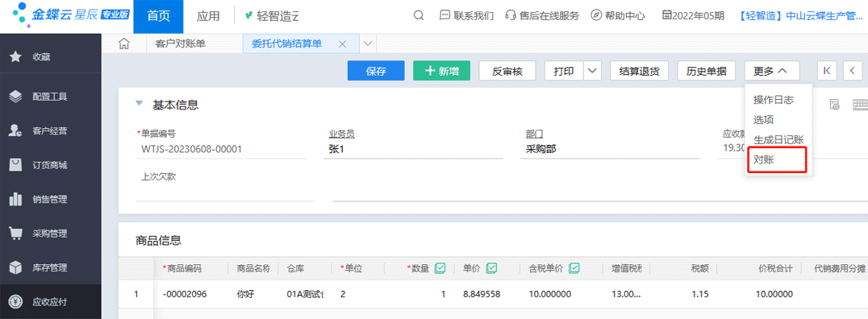
Task: Click the keyboard shortcut icon
Action: coord(860,105)
